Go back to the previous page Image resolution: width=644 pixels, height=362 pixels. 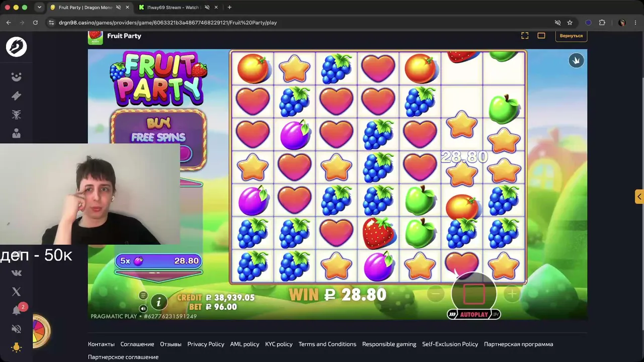click(x=9, y=23)
